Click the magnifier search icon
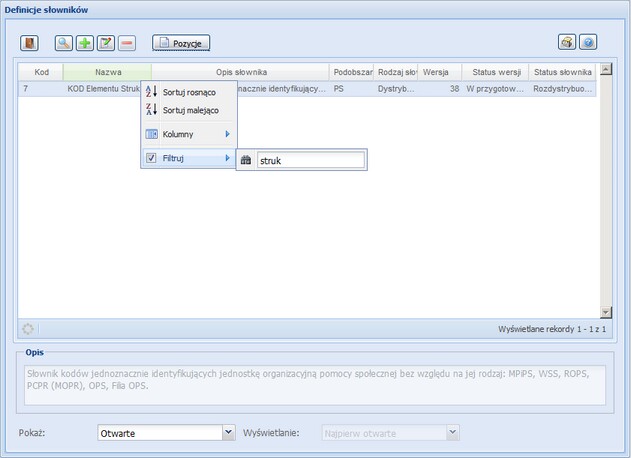631x458 pixels. click(x=64, y=43)
